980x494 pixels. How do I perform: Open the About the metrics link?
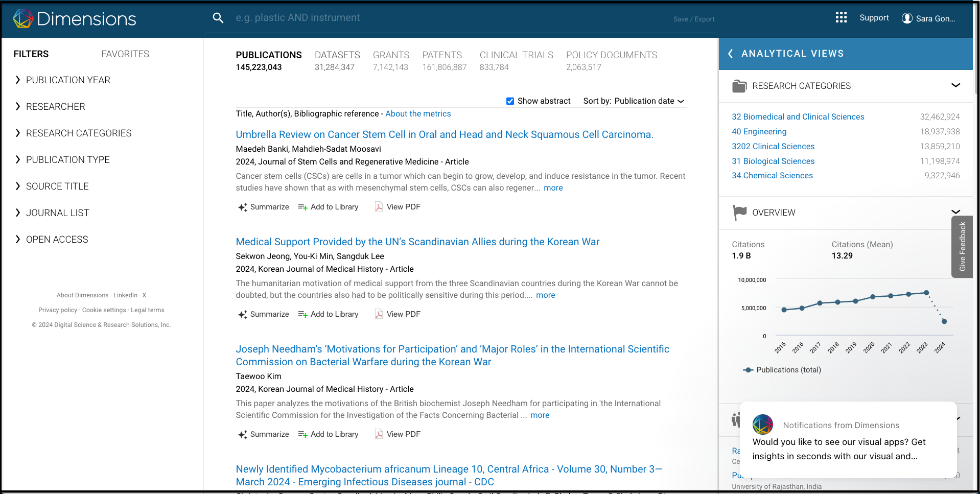[418, 114]
